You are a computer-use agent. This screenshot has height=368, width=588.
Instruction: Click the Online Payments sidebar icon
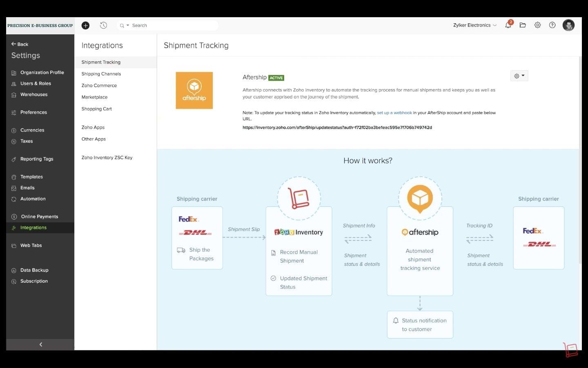[x=14, y=217]
